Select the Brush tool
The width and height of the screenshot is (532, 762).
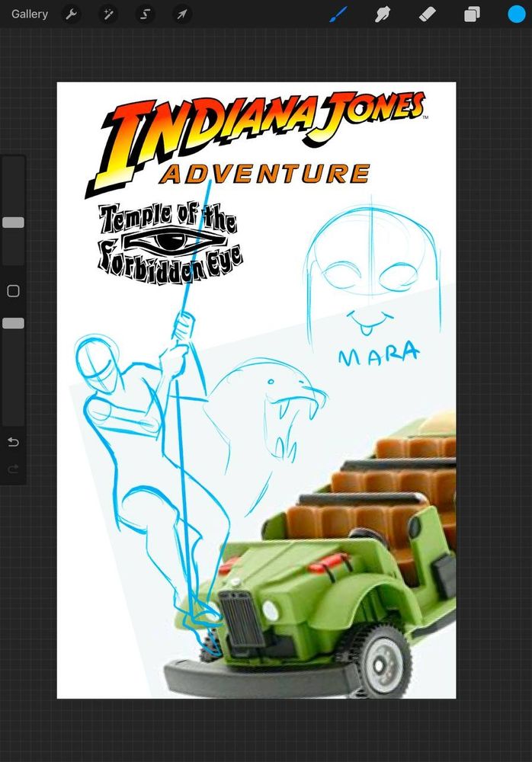coord(338,14)
